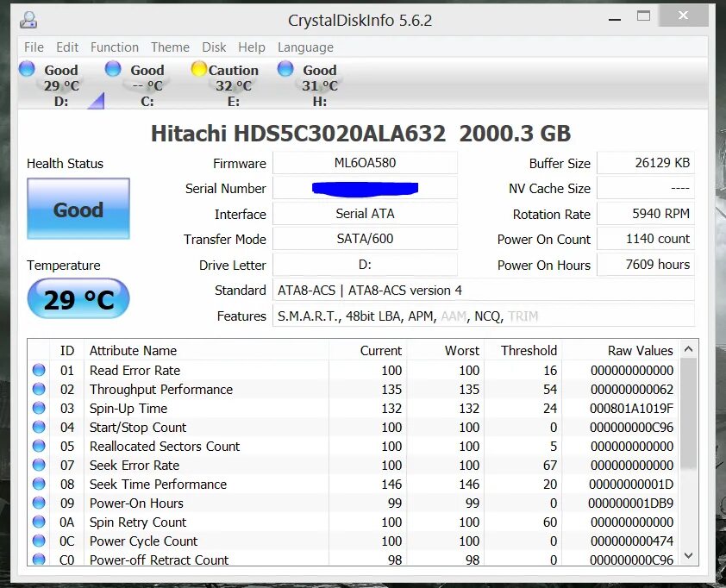
Task: Click the redacted Serial Number field
Action: click(365, 189)
